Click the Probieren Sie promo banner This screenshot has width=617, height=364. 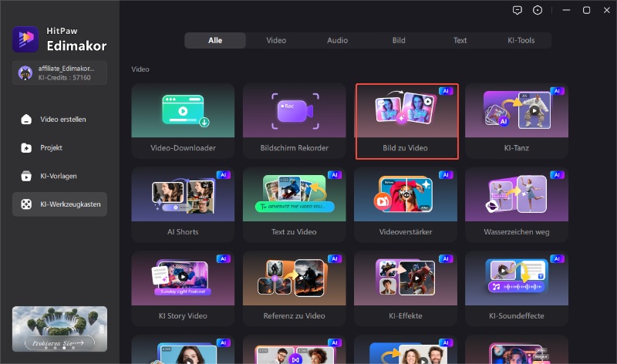[59, 329]
